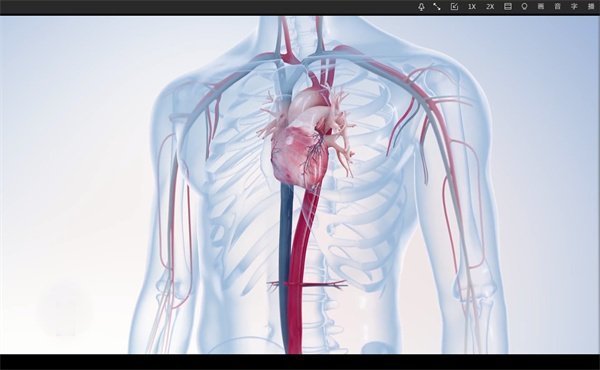This screenshot has width=600, height=370.
Task: Set playback speed to 1X
Action: (x=472, y=7)
